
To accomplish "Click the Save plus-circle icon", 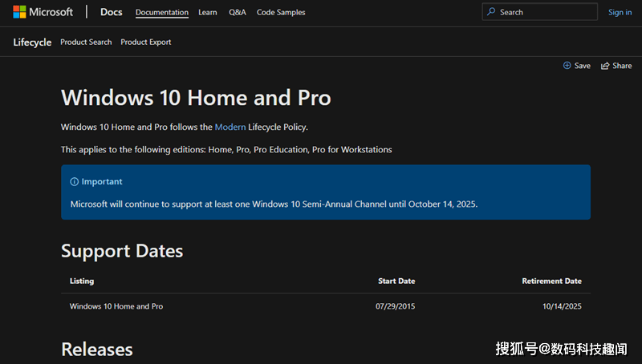I will 567,66.
